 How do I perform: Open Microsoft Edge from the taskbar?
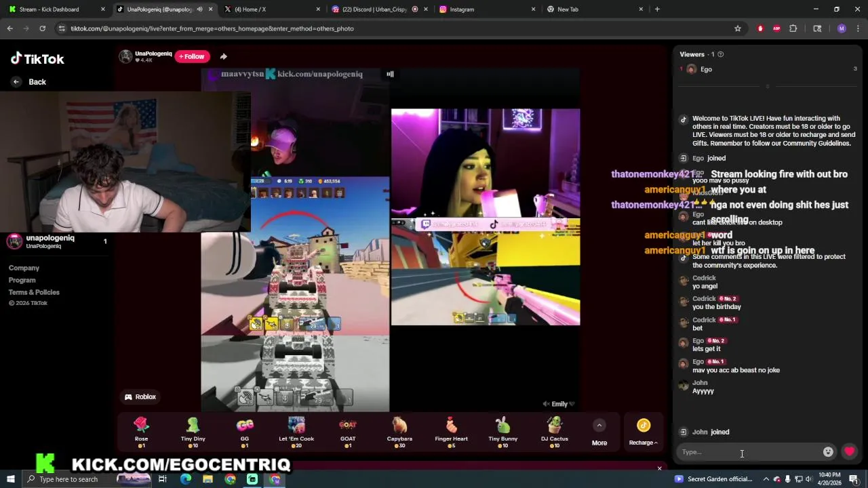(x=185, y=479)
